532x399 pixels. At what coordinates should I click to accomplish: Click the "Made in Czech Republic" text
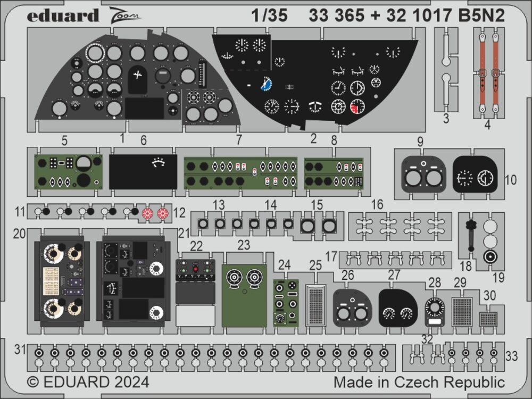pyautogui.click(x=419, y=383)
